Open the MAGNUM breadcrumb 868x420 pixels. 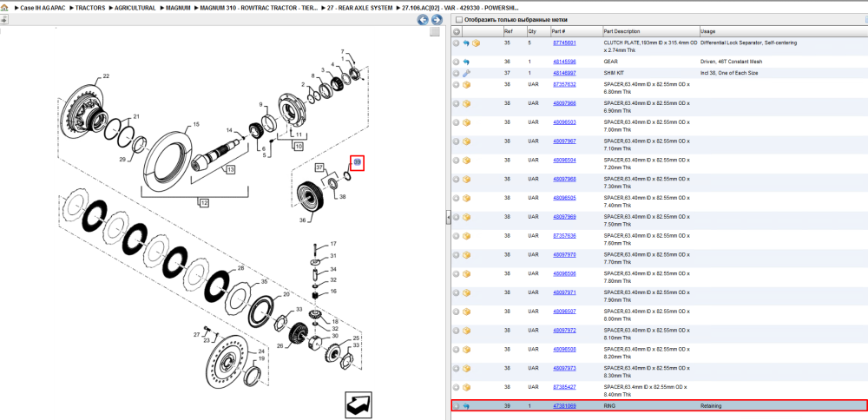(178, 9)
